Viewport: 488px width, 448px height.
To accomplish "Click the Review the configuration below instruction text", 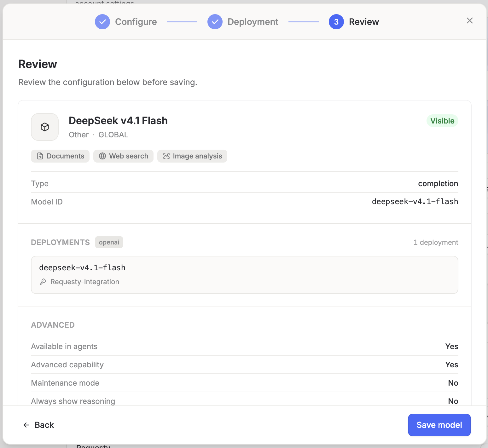I will click(108, 82).
